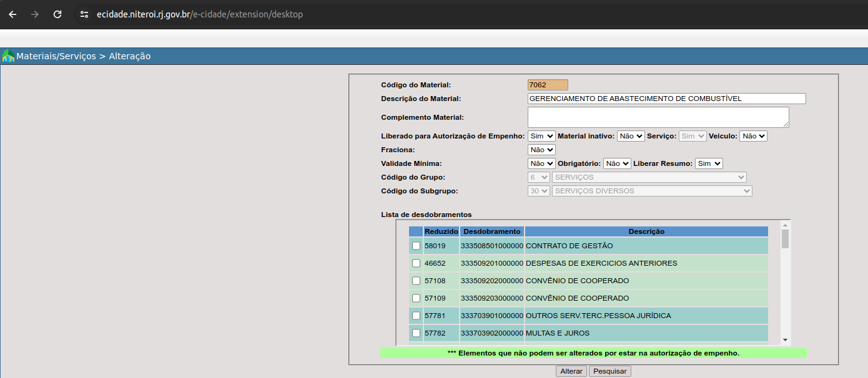The width and height of the screenshot is (868, 378).
Task: Click the desdobramentos list scrollbar thumb
Action: [x=785, y=239]
